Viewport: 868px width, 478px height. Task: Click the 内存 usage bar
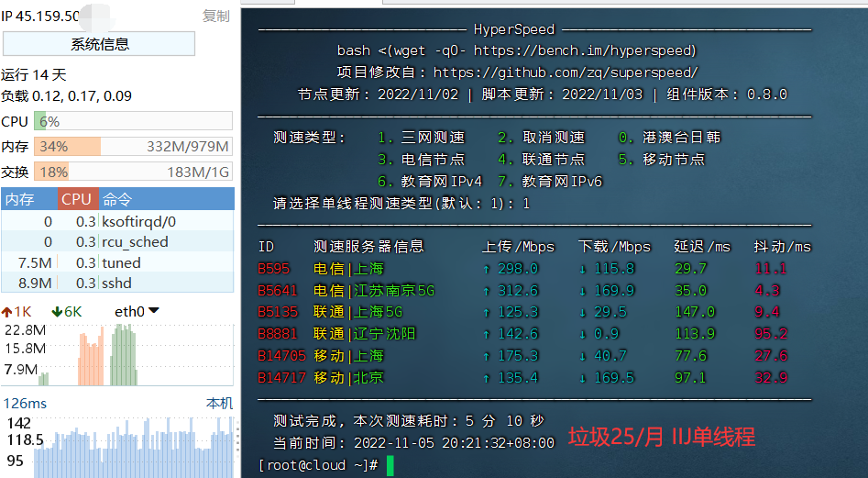coord(133,146)
